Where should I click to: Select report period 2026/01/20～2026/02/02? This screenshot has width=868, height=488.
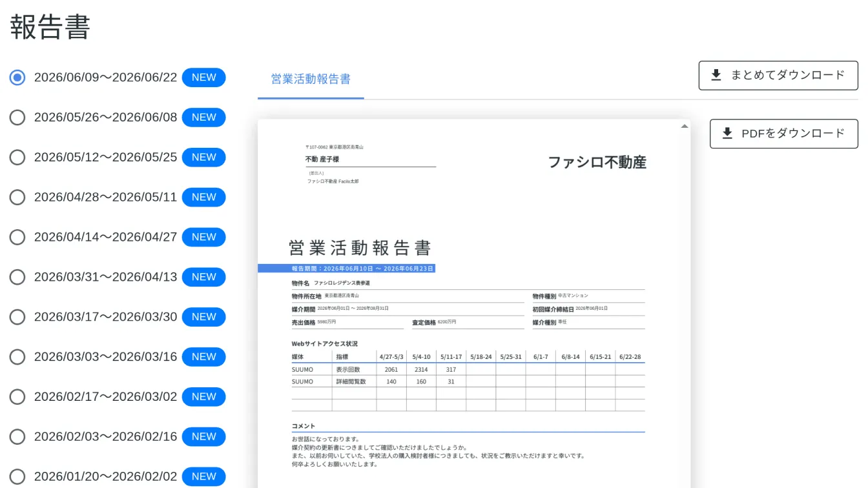click(17, 476)
